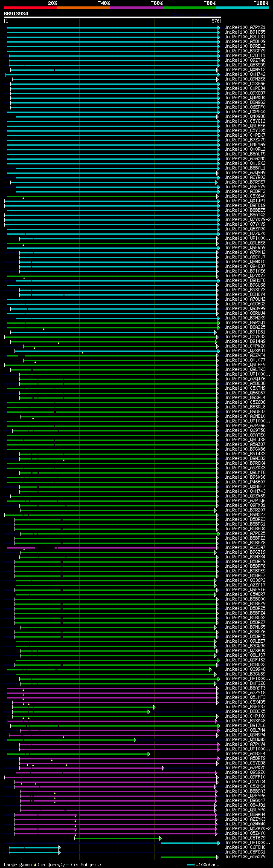This screenshot has height=868, width=273.
Task: Select hit label UniRef100_Q39948
Action: [245, 670]
